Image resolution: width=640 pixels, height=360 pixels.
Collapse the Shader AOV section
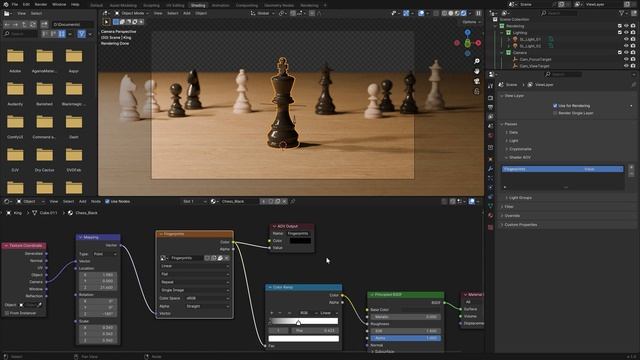[520, 158]
